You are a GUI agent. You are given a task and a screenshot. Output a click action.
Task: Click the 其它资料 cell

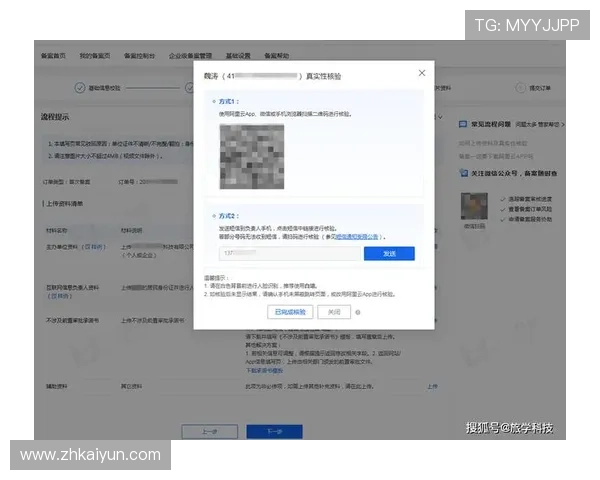coord(131,387)
